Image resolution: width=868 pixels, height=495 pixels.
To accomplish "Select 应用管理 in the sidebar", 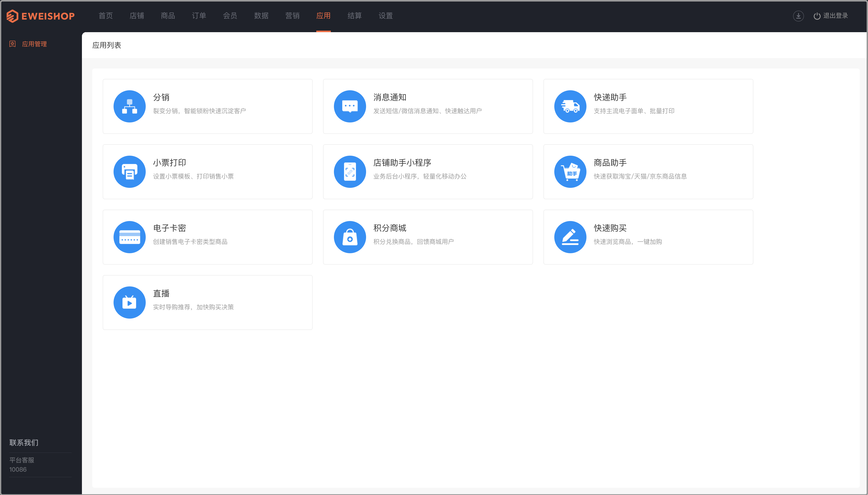I will [x=34, y=44].
